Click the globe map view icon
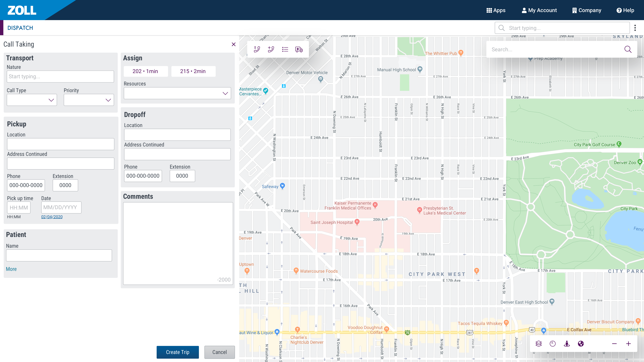 pyautogui.click(x=581, y=344)
